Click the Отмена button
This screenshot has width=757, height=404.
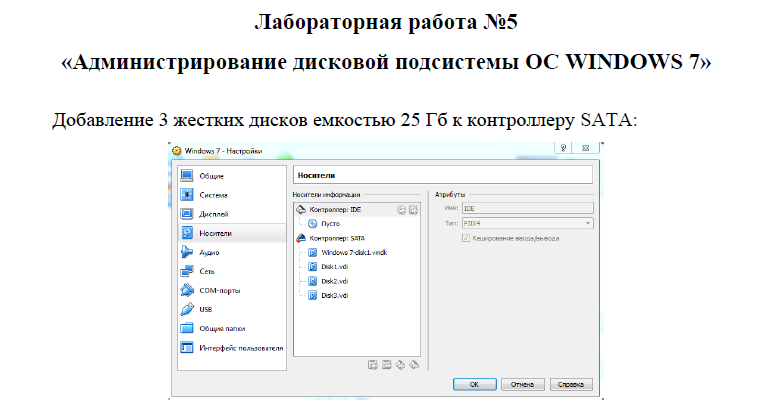click(523, 384)
